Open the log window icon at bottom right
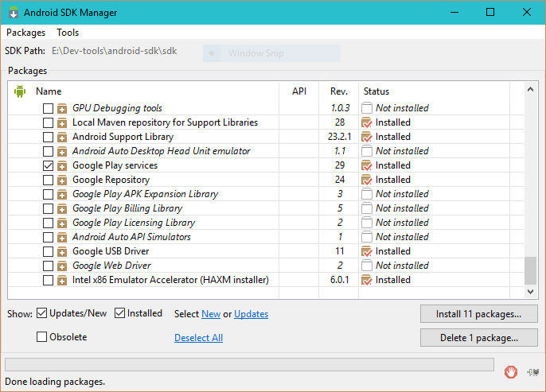This screenshot has width=546, height=392. click(532, 371)
